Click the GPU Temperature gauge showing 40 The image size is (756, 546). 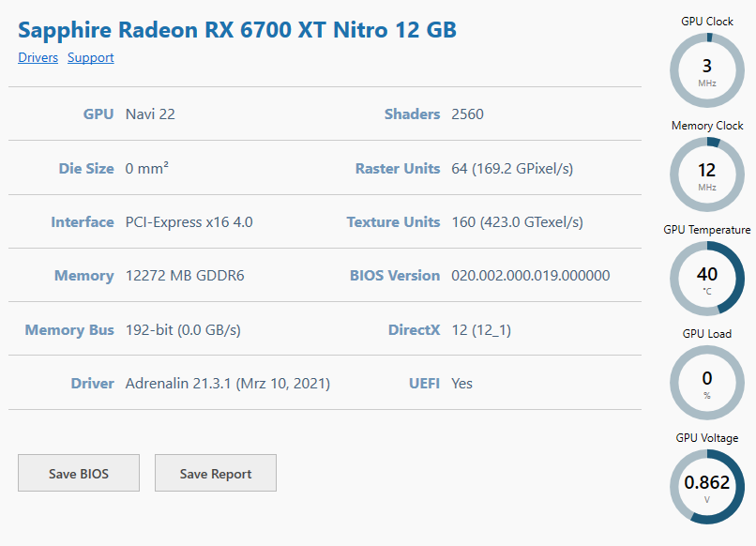(707, 279)
